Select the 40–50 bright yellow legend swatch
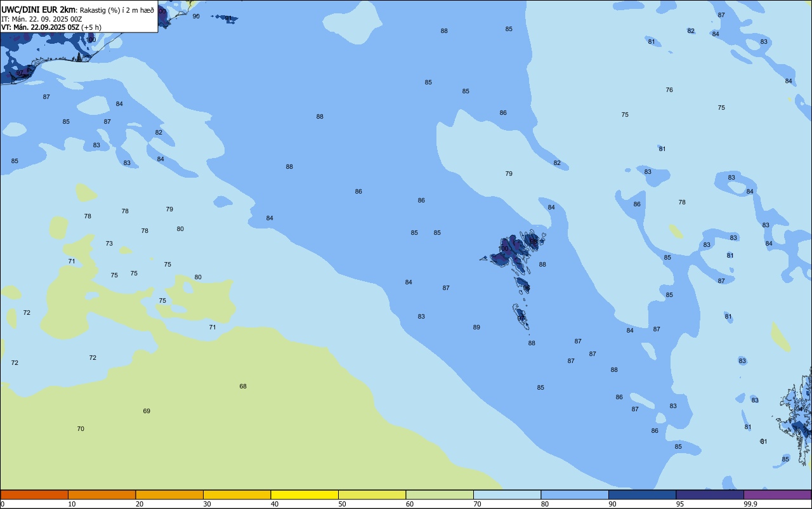Viewport: 812px width, 509px height. [x=304, y=494]
